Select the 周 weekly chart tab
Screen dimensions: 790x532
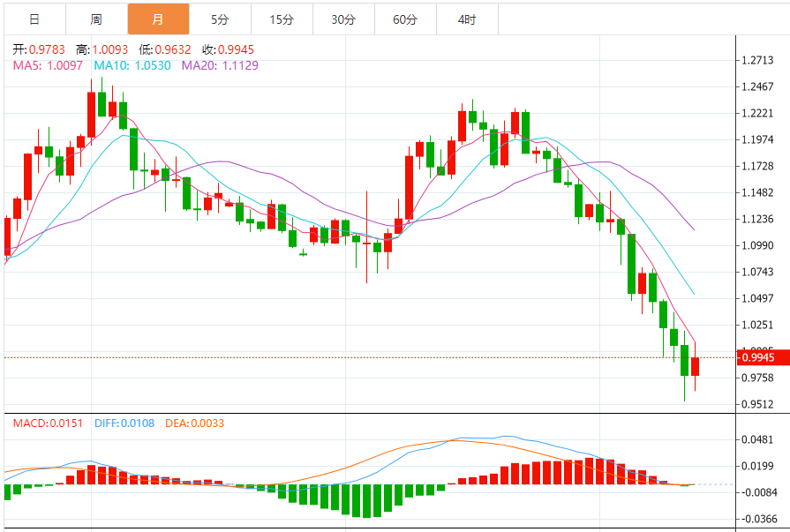[x=96, y=19]
